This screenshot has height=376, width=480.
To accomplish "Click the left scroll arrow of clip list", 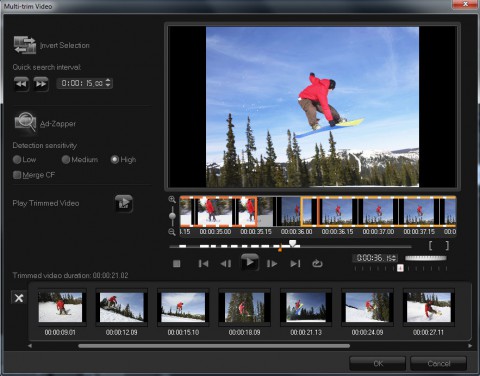I will point(30,346).
